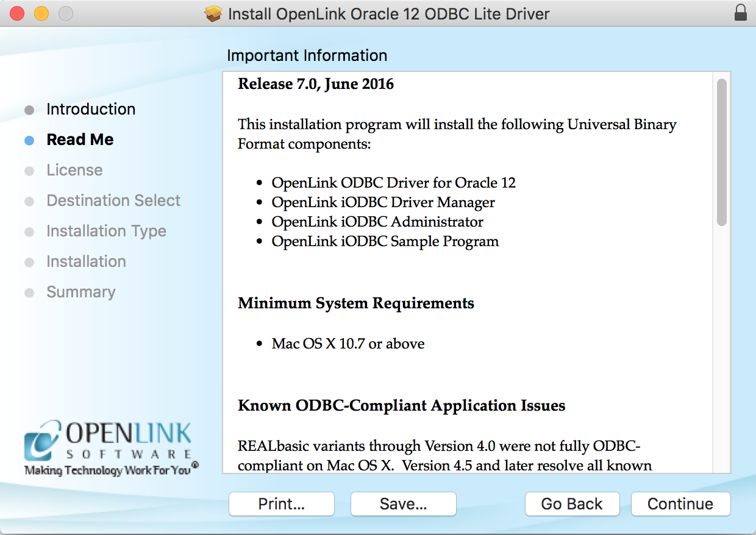Select the Introduction step in sidebar

click(91, 110)
